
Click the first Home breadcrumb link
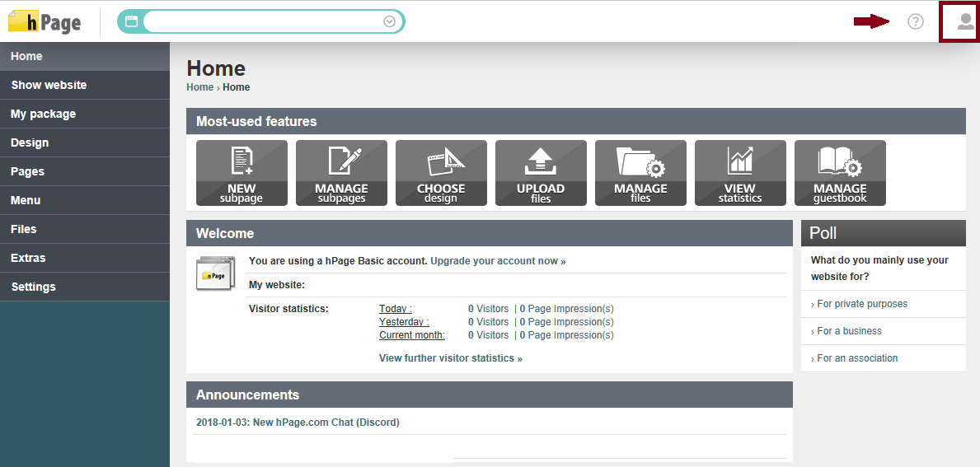200,87
